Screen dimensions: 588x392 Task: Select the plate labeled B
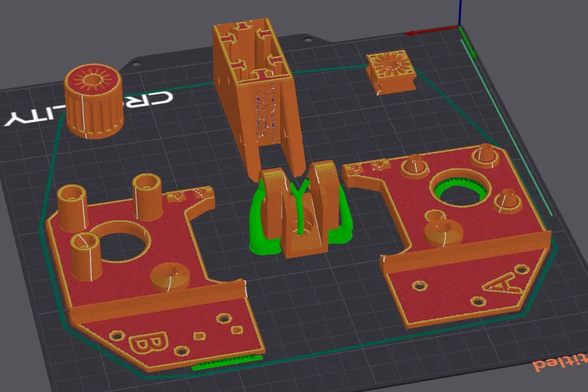pyautogui.click(x=147, y=294)
